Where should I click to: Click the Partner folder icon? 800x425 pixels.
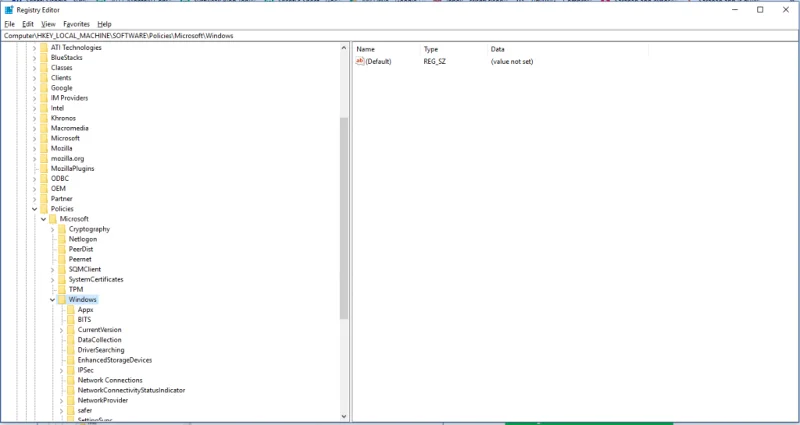click(x=44, y=198)
